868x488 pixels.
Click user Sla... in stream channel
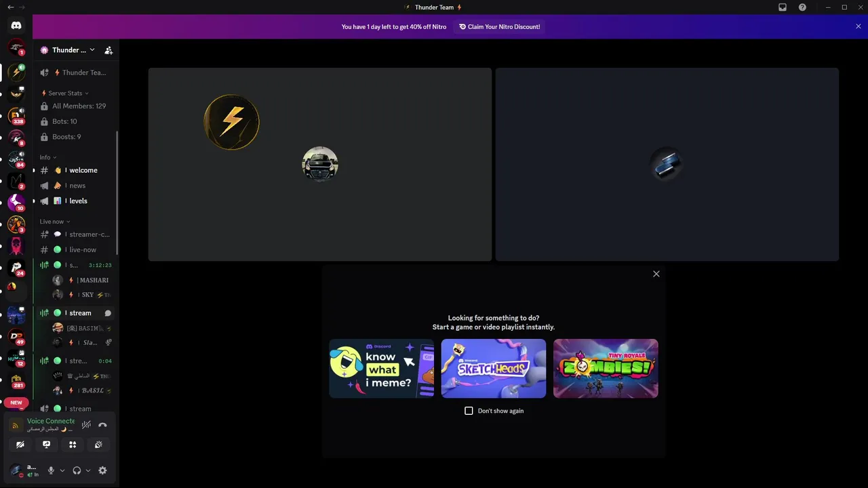81,343
